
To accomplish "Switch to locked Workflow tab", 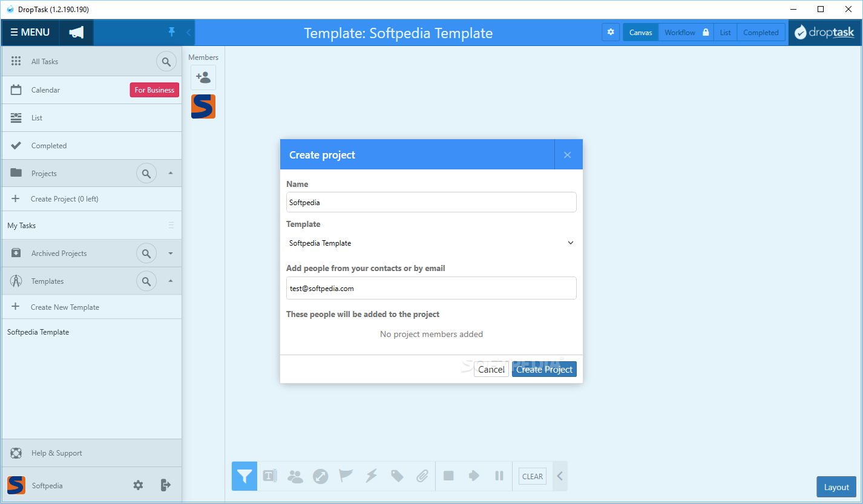I will (686, 33).
